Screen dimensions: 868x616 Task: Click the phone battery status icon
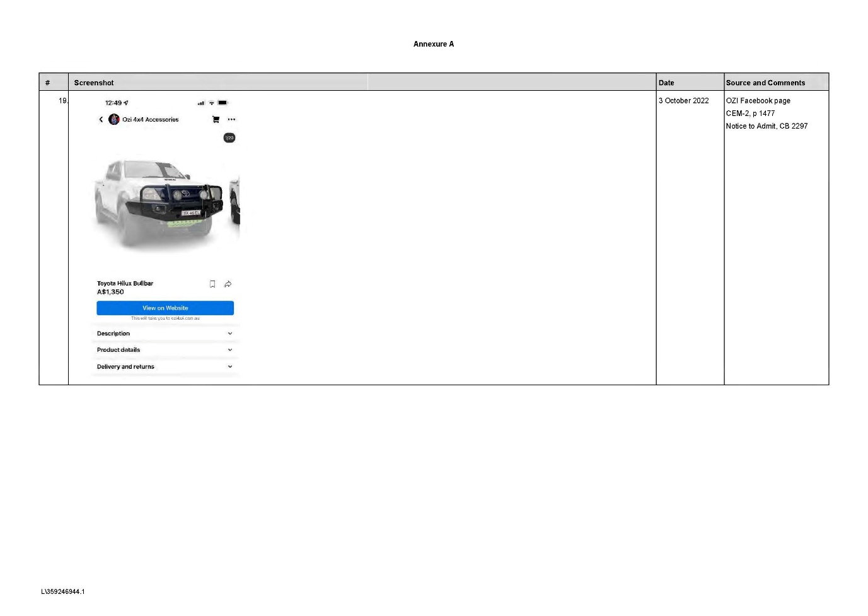(x=223, y=103)
